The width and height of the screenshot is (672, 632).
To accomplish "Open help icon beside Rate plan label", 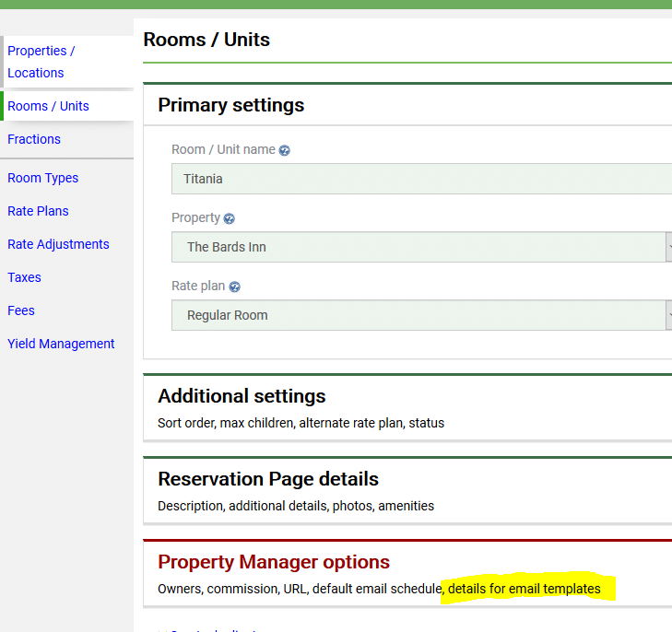I will point(235,287).
